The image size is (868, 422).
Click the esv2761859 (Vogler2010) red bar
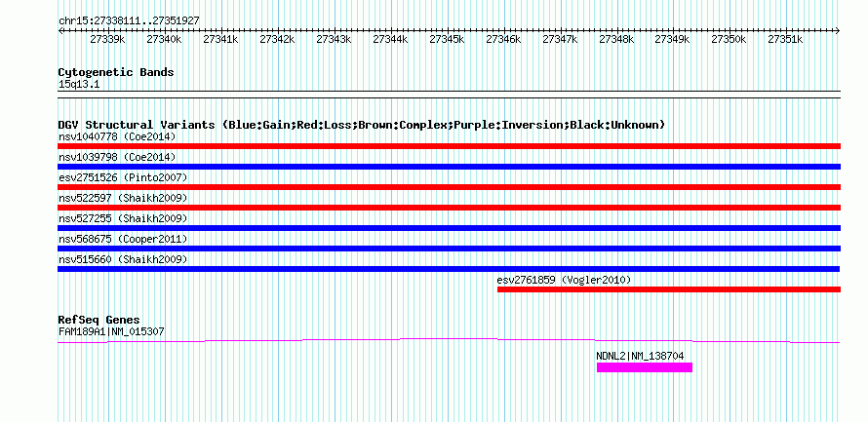click(669, 289)
